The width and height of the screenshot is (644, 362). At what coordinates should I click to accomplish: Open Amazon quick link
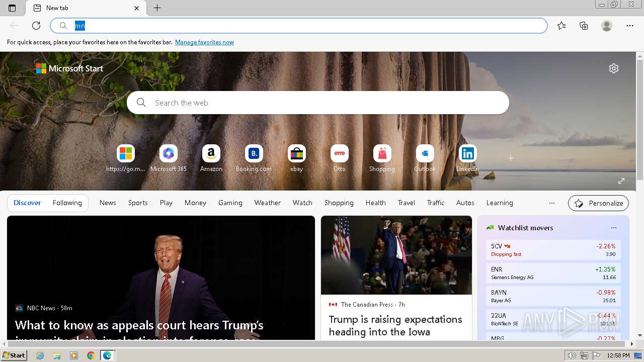pyautogui.click(x=211, y=158)
